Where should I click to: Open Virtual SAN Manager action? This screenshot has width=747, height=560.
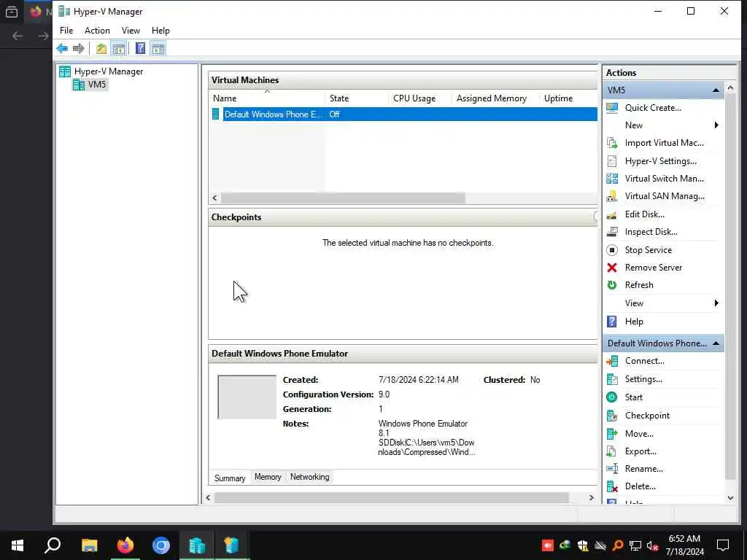(664, 196)
